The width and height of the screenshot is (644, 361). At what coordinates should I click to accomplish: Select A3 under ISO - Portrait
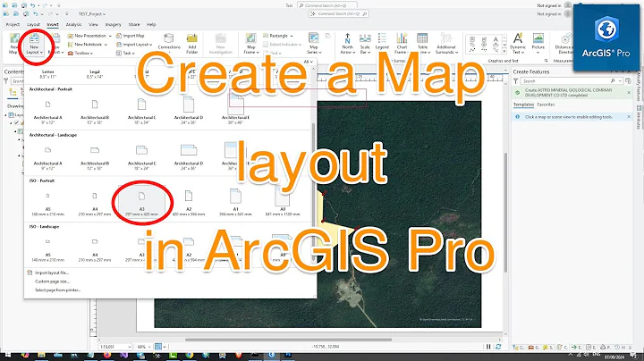pyautogui.click(x=141, y=203)
